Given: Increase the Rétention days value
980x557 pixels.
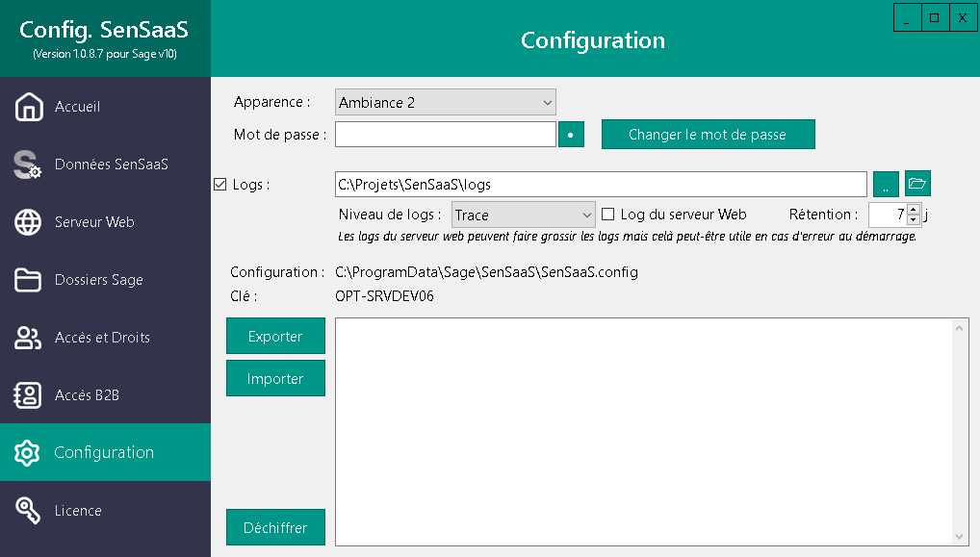Looking at the screenshot, I should 914,209.
